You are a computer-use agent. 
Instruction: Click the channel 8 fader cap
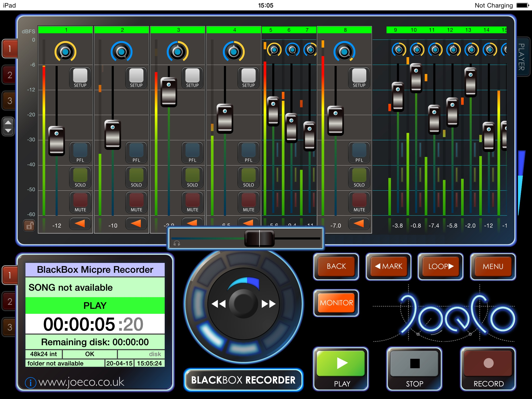(x=336, y=121)
